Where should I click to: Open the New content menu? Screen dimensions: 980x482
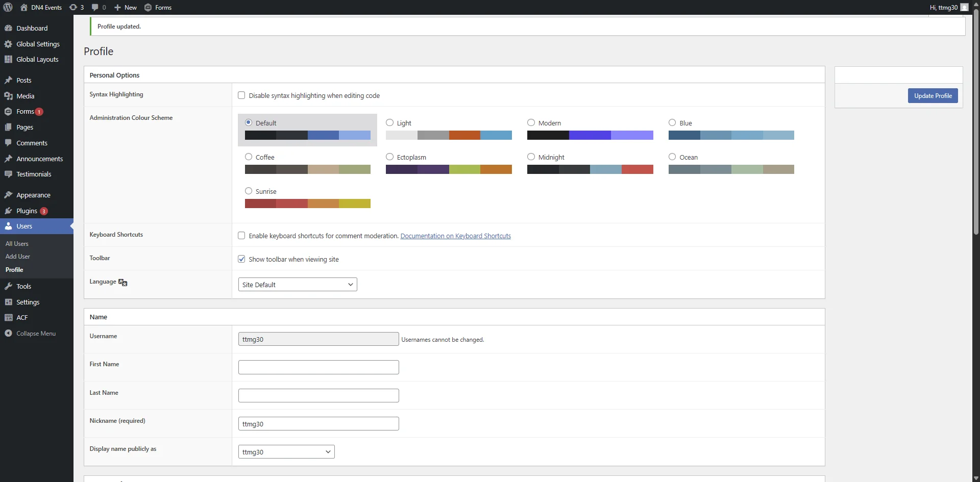point(125,7)
